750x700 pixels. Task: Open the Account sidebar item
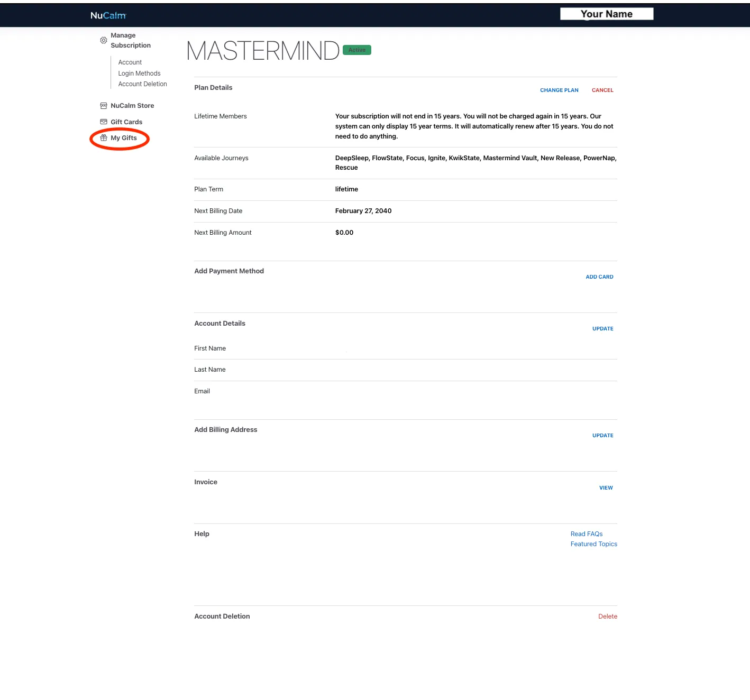click(130, 62)
